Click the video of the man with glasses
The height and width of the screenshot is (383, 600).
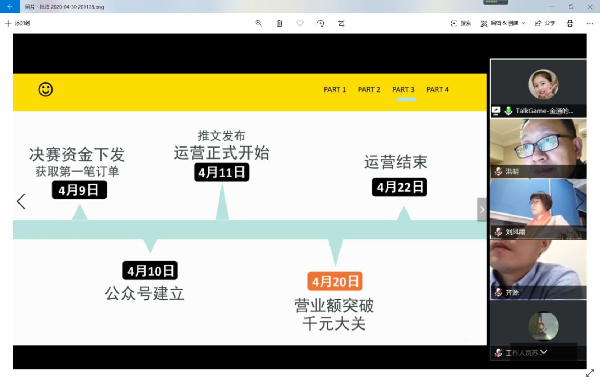(x=538, y=148)
